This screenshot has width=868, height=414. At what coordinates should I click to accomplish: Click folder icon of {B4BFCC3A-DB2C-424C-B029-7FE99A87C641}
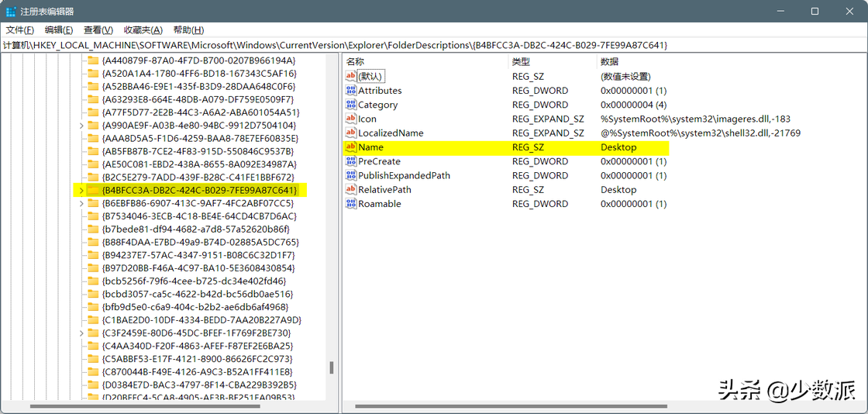click(x=93, y=190)
